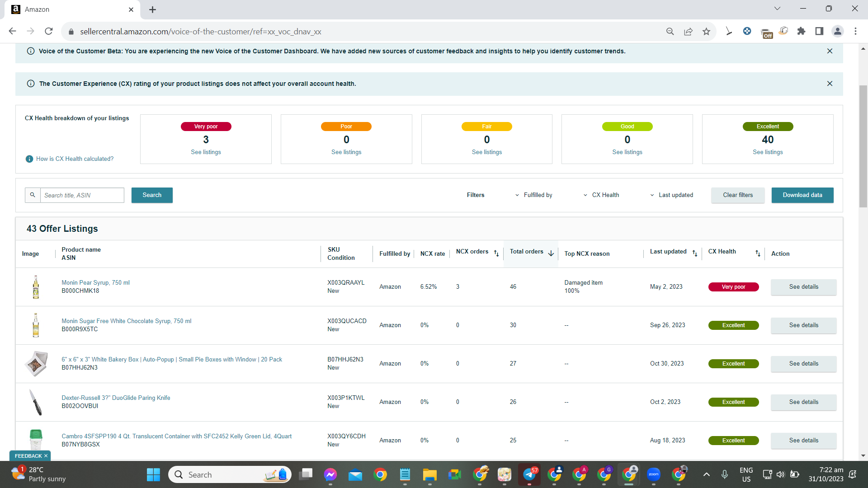Click Clear filters button
Screen dimensions: 868x488
pyautogui.click(x=738, y=195)
